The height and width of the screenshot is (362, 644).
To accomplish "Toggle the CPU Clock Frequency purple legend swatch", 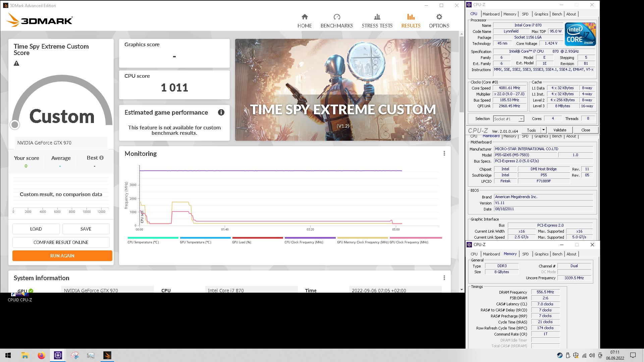I will coord(310,238).
